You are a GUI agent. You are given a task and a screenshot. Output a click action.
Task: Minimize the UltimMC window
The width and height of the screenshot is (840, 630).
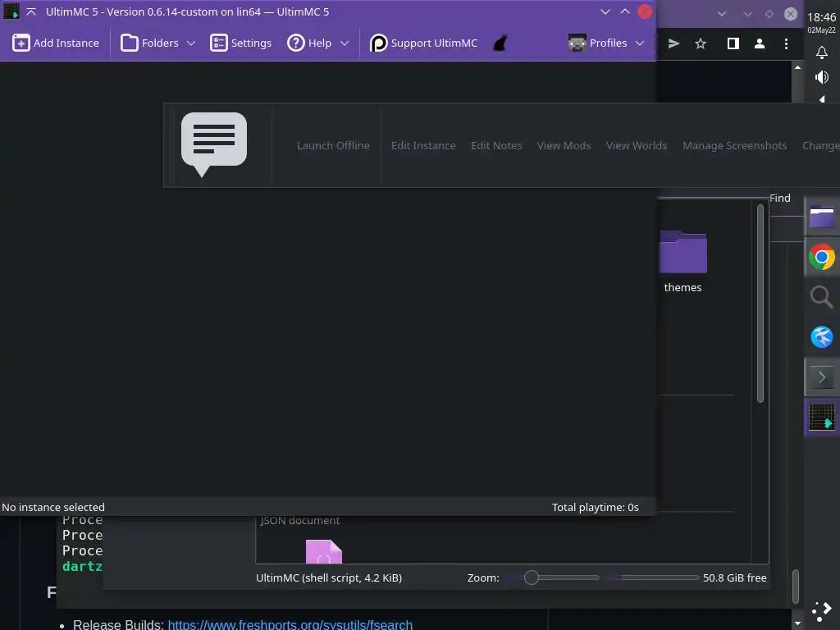pos(605,11)
